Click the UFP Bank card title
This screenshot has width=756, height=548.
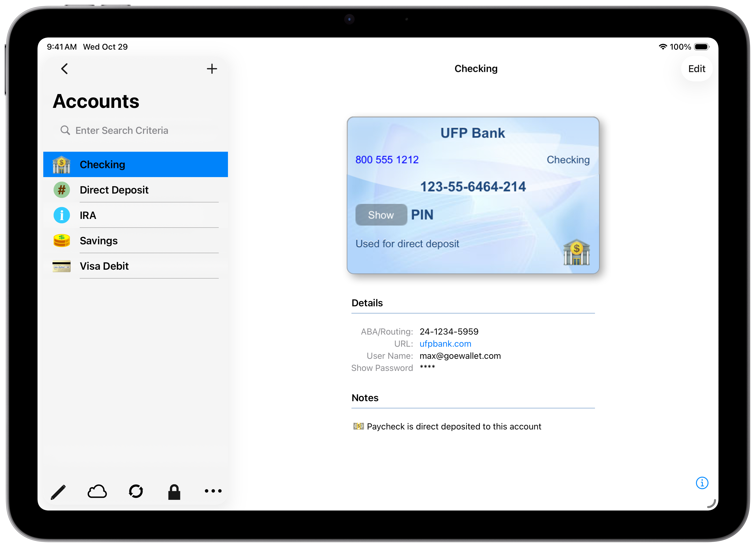[473, 133]
